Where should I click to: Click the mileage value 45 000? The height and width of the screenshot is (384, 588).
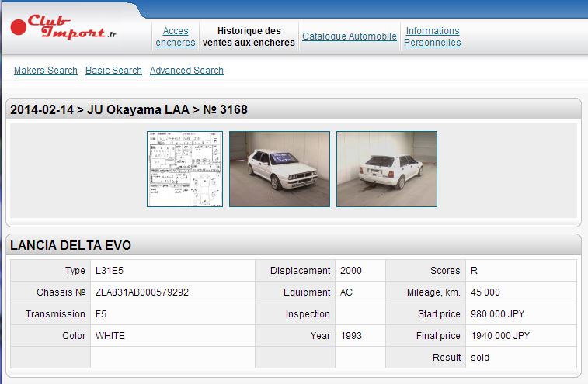(485, 292)
